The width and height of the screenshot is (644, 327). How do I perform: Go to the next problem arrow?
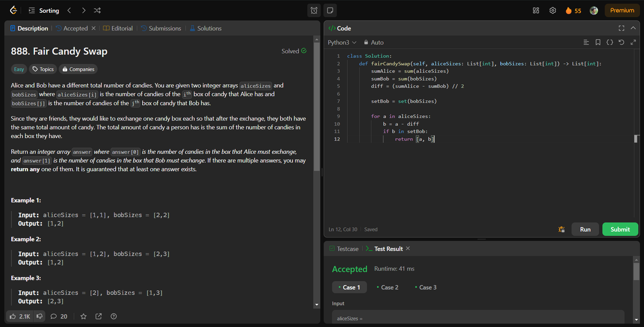(x=84, y=10)
